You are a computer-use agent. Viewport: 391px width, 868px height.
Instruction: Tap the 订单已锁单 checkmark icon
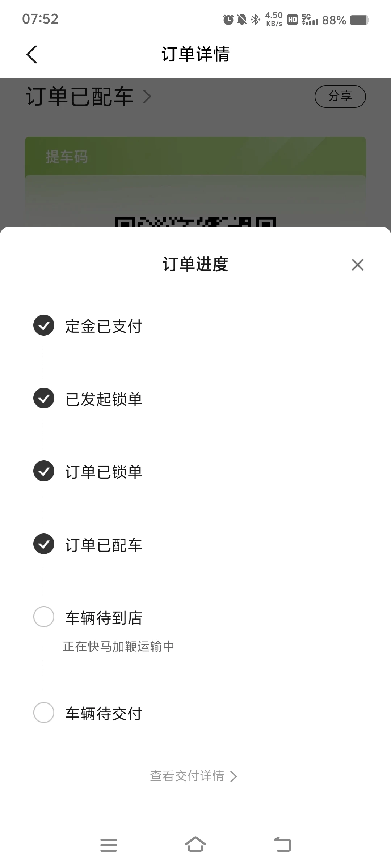(x=44, y=471)
